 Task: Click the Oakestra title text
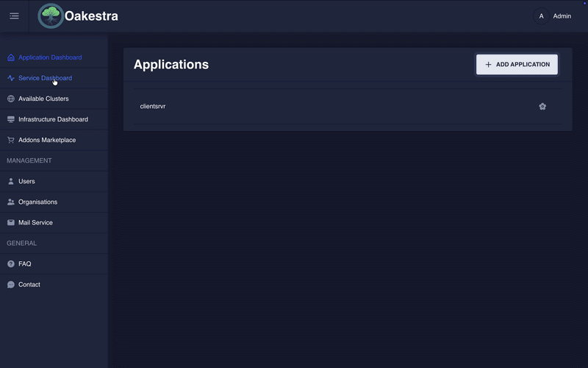pos(91,16)
